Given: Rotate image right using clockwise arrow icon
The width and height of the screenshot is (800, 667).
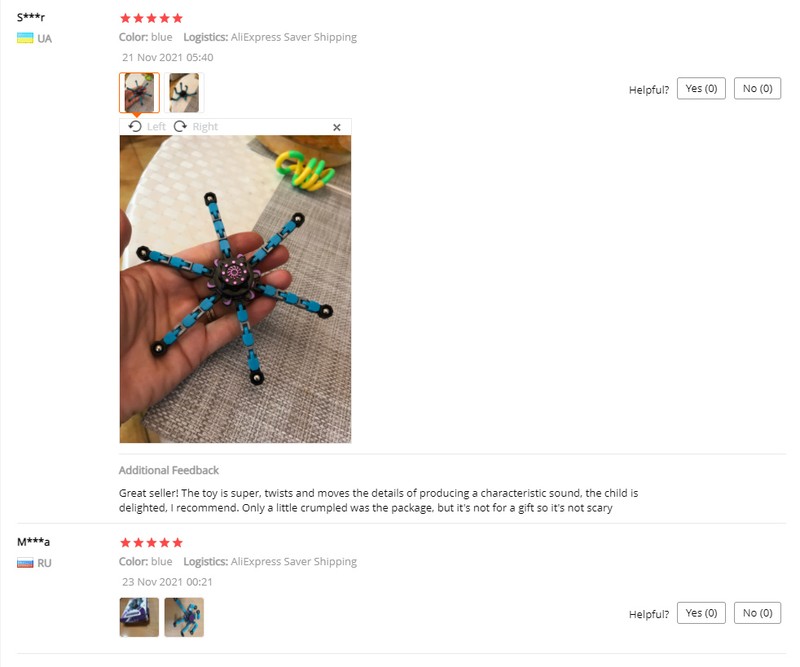Looking at the screenshot, I should 180,126.
